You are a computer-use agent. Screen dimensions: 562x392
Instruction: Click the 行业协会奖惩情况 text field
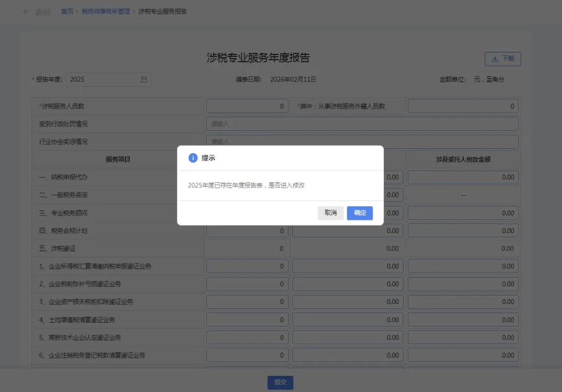(362, 142)
